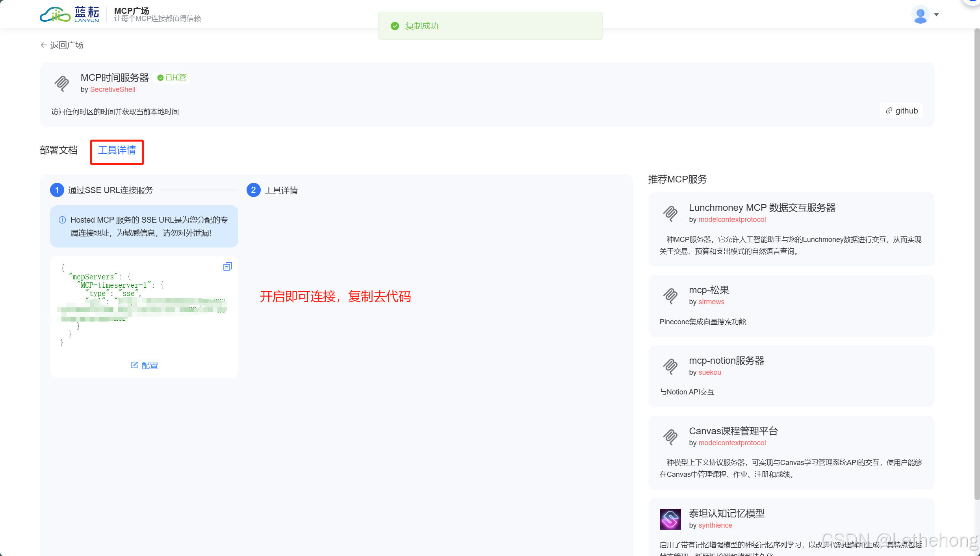Image resolution: width=980 pixels, height=556 pixels.
Task: Click the MCP广场 header title
Action: (x=132, y=11)
